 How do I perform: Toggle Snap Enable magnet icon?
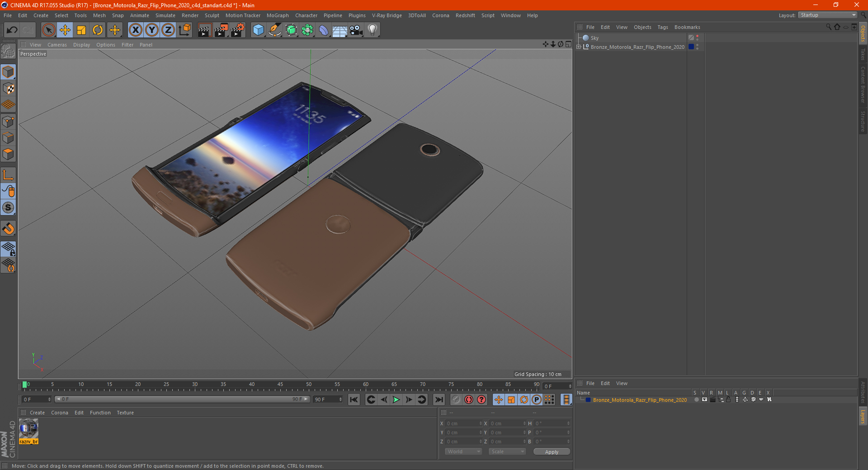tap(8, 228)
